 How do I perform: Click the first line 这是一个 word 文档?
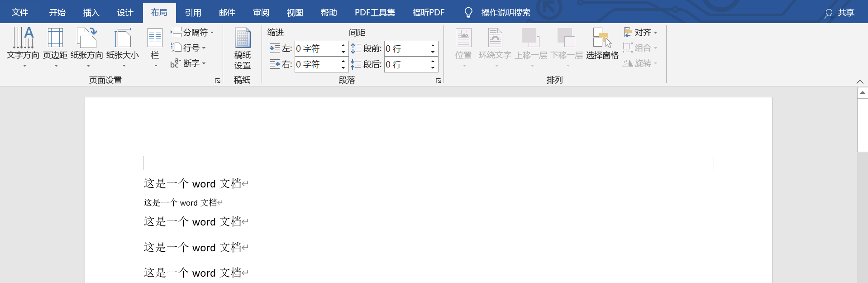193,184
